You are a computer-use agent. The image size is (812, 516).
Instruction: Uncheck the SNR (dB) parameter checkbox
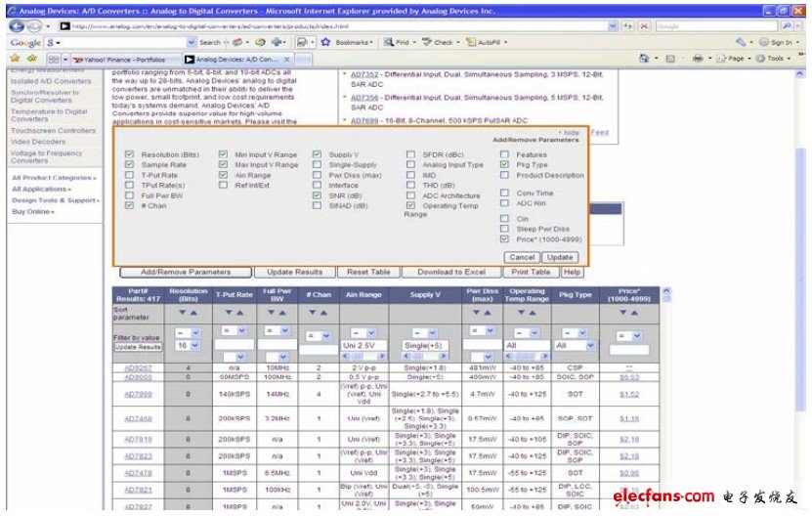point(318,195)
